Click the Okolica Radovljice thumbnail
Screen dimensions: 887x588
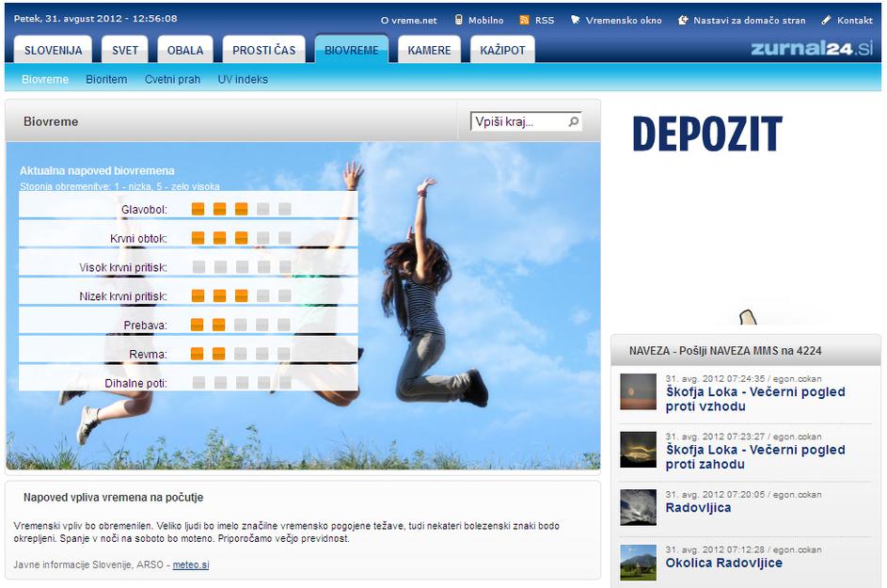[x=638, y=563]
